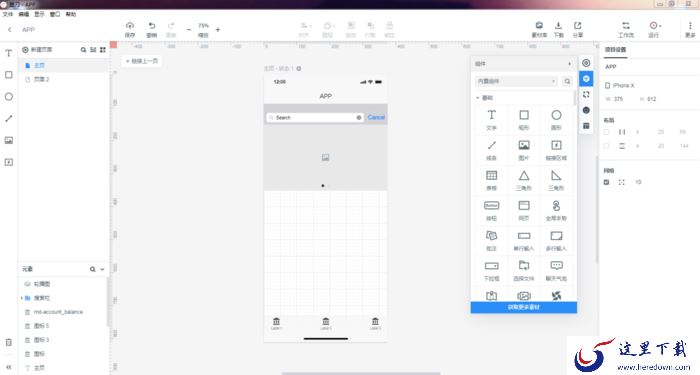The height and width of the screenshot is (375, 700).
Task: Choose the 按钮 button component
Action: pyautogui.click(x=491, y=210)
